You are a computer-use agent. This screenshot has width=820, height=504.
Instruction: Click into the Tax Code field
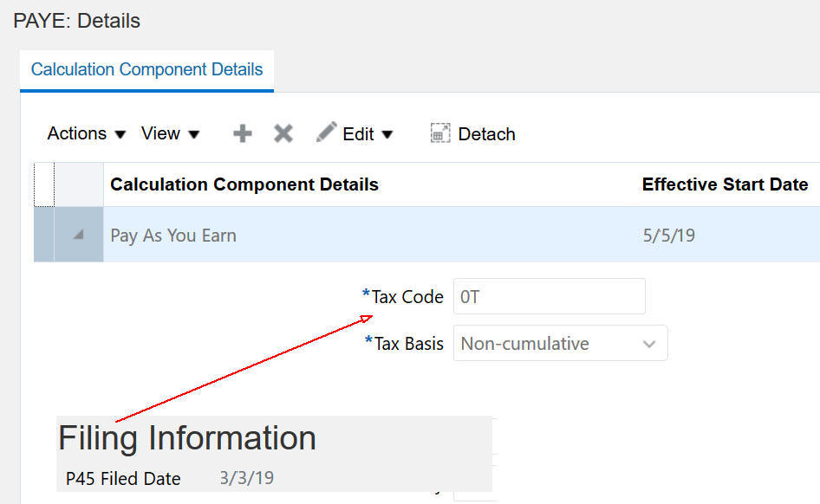pyautogui.click(x=549, y=296)
